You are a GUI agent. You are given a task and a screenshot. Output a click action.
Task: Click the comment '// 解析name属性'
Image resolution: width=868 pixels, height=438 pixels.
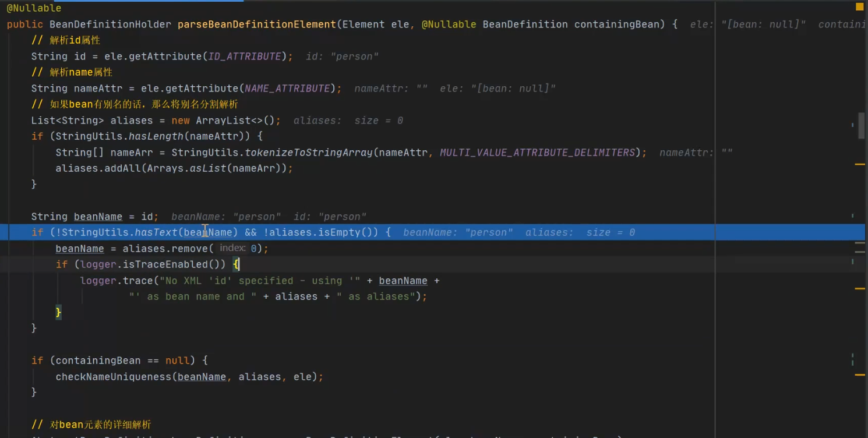pos(72,72)
